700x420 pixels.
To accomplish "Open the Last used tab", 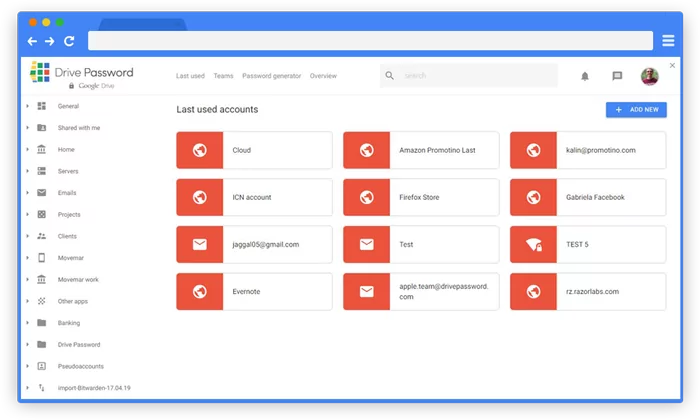I will click(190, 76).
